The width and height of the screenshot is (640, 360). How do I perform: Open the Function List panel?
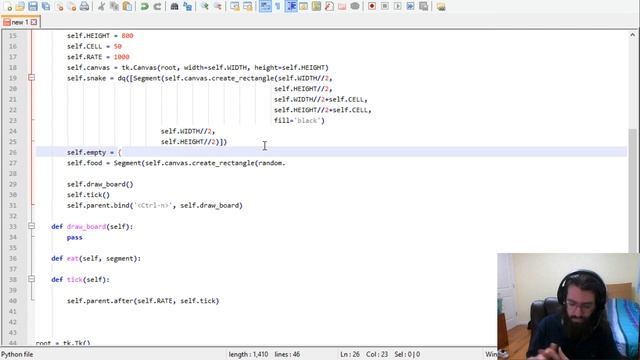pyautogui.click(x=329, y=6)
